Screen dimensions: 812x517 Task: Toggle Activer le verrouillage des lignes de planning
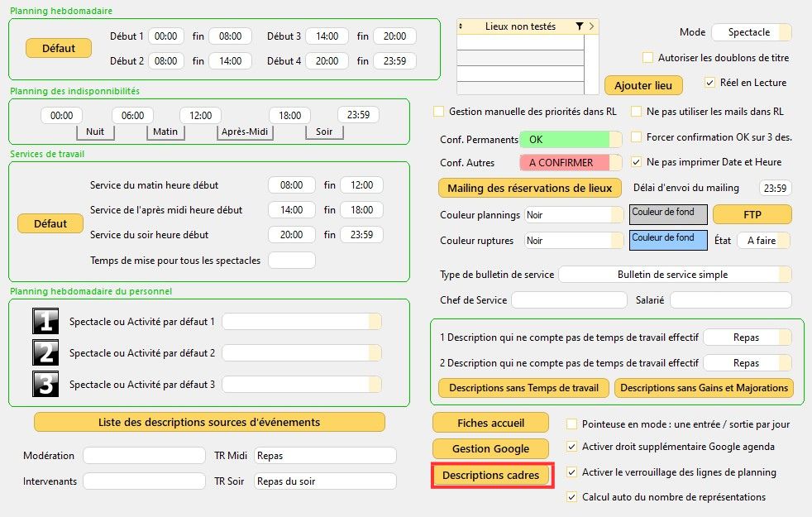click(572, 472)
